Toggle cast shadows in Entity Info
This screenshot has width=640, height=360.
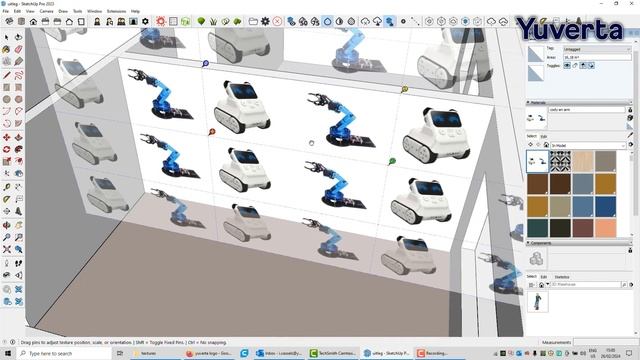[x=591, y=65]
